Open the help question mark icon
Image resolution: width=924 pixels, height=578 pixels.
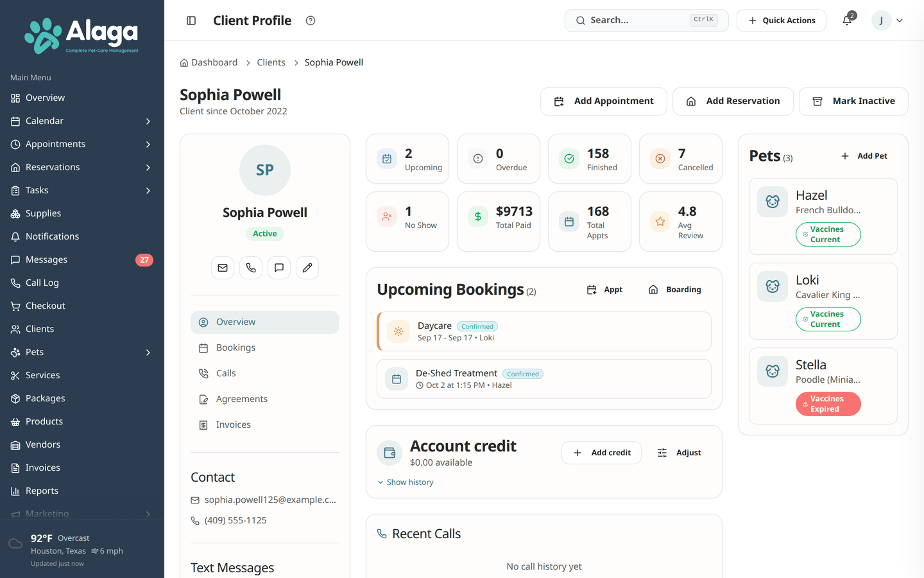[x=311, y=21]
